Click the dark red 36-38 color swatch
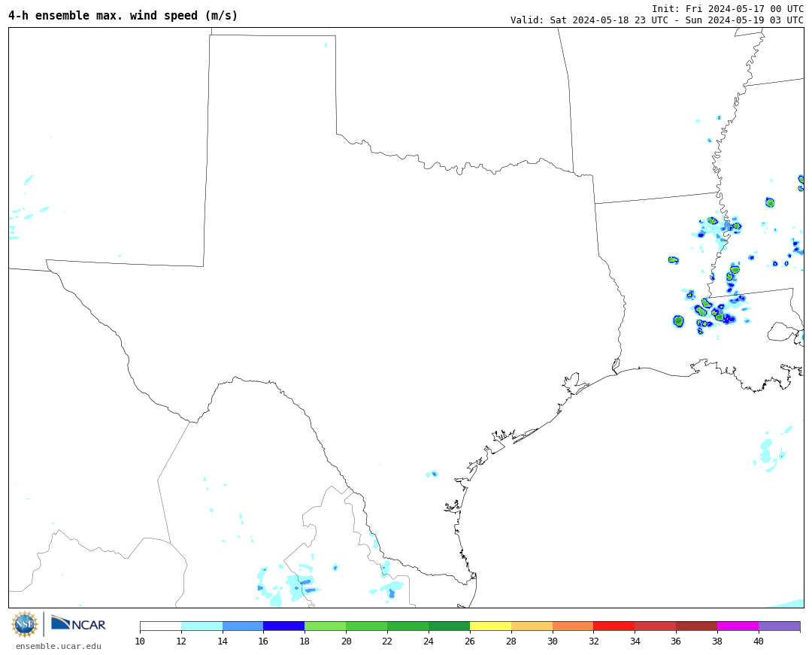This screenshot has height=655, width=812. pyautogui.click(x=696, y=626)
